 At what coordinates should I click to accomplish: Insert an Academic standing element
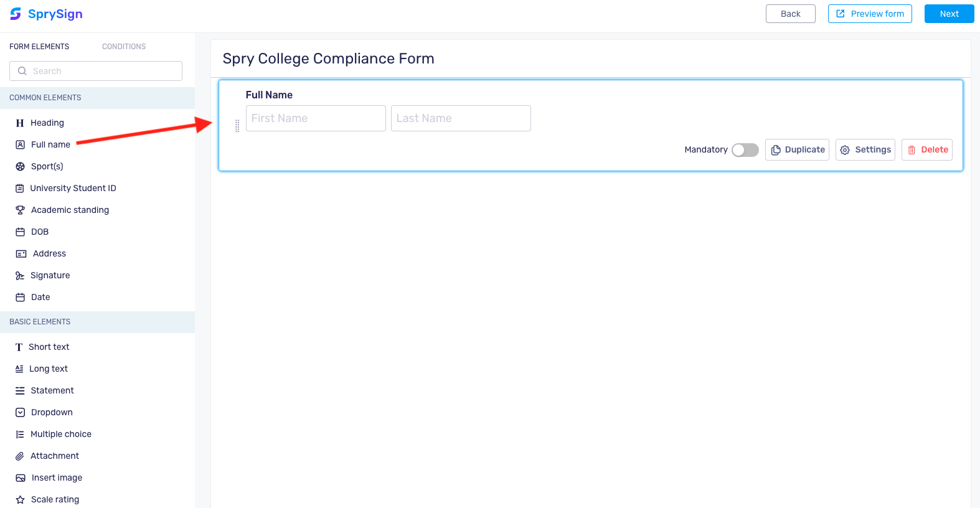pos(69,210)
